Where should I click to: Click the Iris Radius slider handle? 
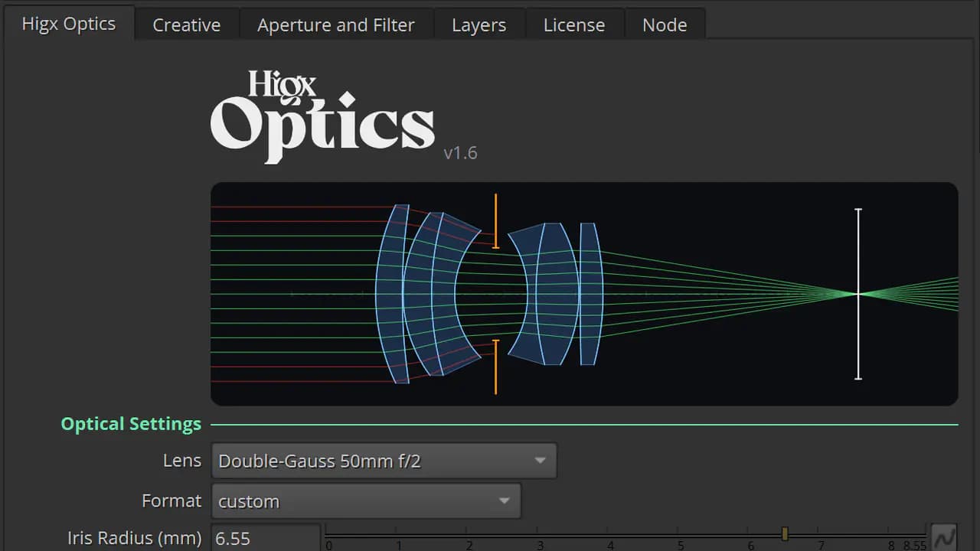pos(785,533)
